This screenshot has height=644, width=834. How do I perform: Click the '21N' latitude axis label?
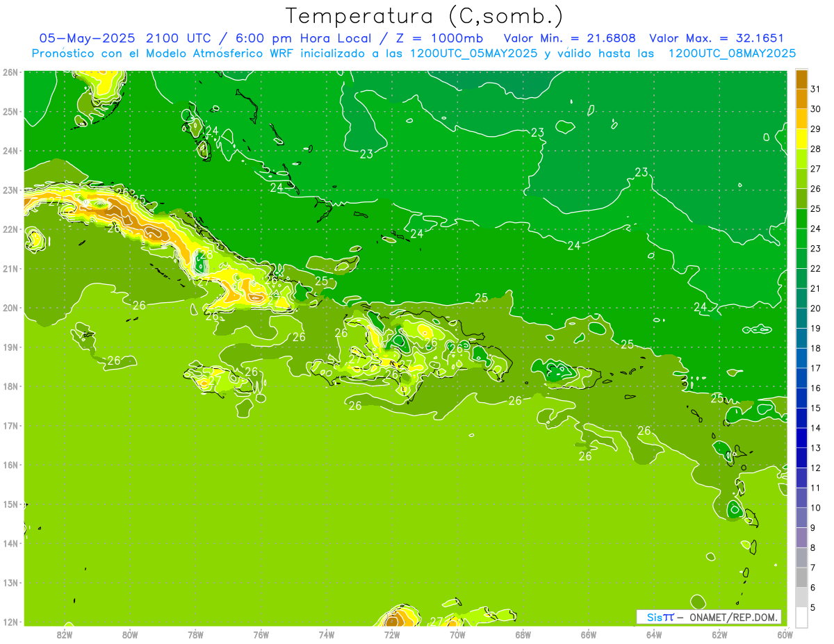10,269
